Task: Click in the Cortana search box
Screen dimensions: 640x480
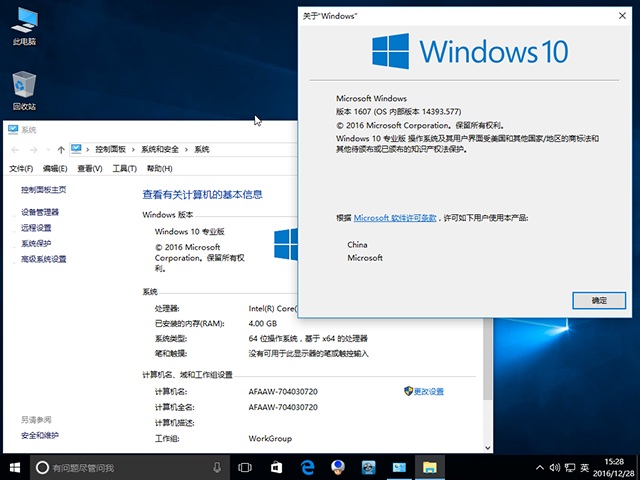Action: [120, 467]
